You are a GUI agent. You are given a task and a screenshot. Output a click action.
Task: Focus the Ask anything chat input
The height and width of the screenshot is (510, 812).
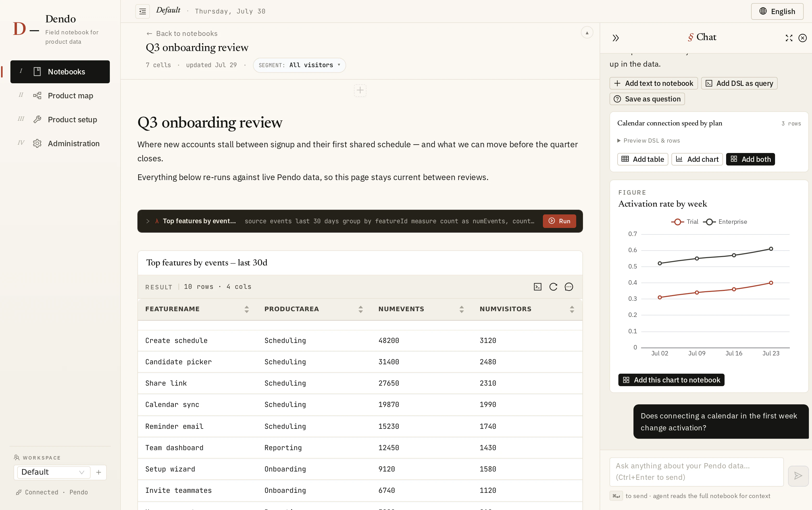(x=696, y=471)
